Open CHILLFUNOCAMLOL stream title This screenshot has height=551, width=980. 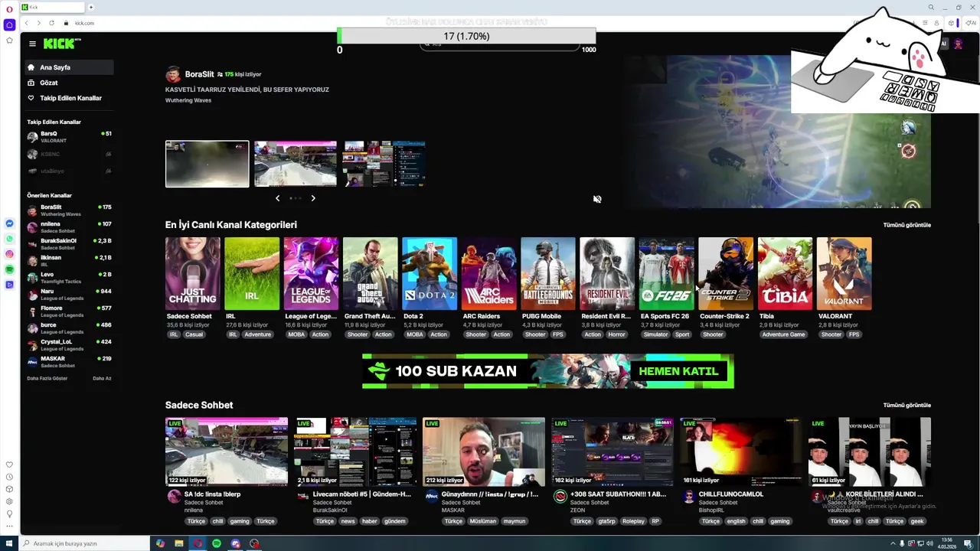730,494
